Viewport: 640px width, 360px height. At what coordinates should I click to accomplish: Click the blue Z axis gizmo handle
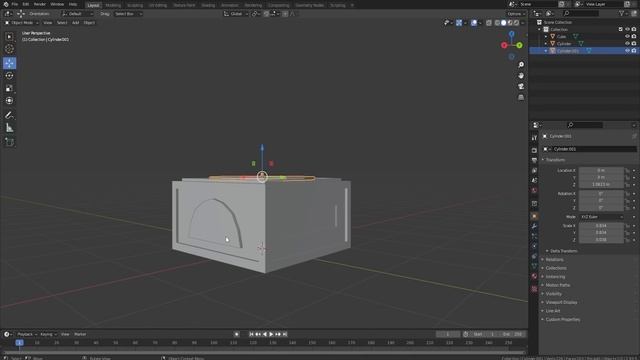coord(511,34)
